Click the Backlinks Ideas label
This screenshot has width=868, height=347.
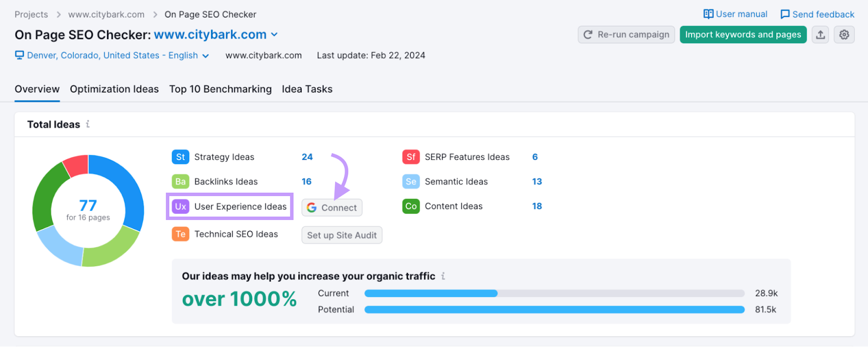point(226,181)
